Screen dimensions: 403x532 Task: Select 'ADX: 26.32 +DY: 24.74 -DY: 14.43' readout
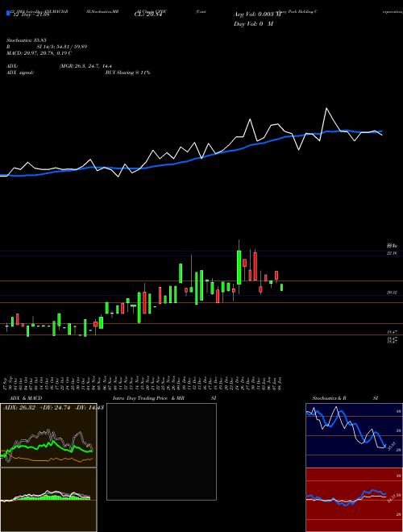click(x=53, y=408)
